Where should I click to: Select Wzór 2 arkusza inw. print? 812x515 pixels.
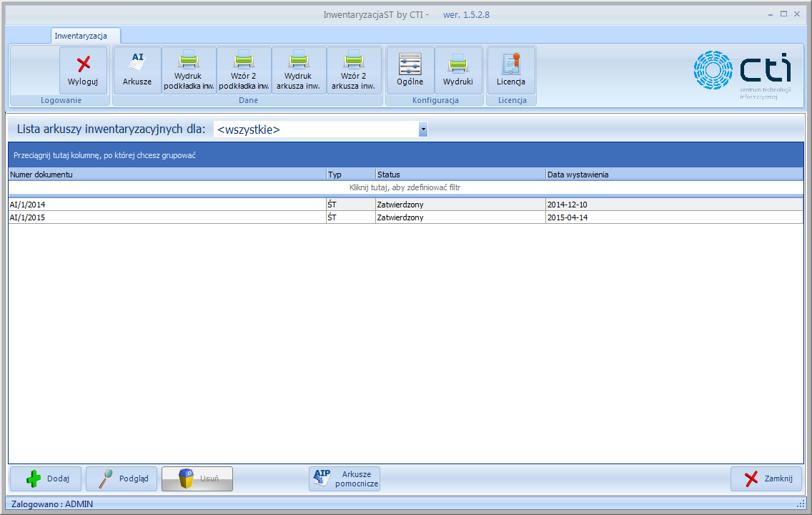tap(354, 71)
